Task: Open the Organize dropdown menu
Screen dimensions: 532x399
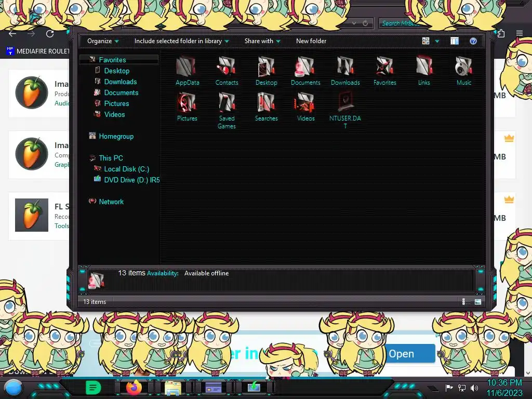Action: 103,41
